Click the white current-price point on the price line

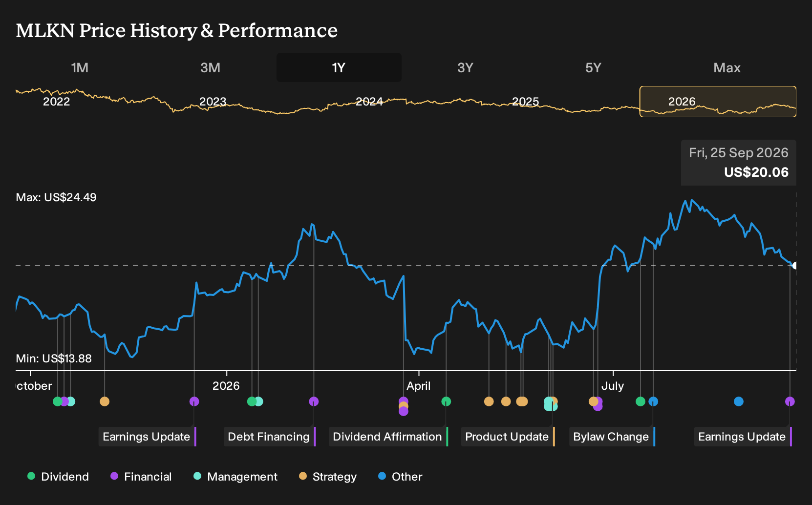click(795, 266)
